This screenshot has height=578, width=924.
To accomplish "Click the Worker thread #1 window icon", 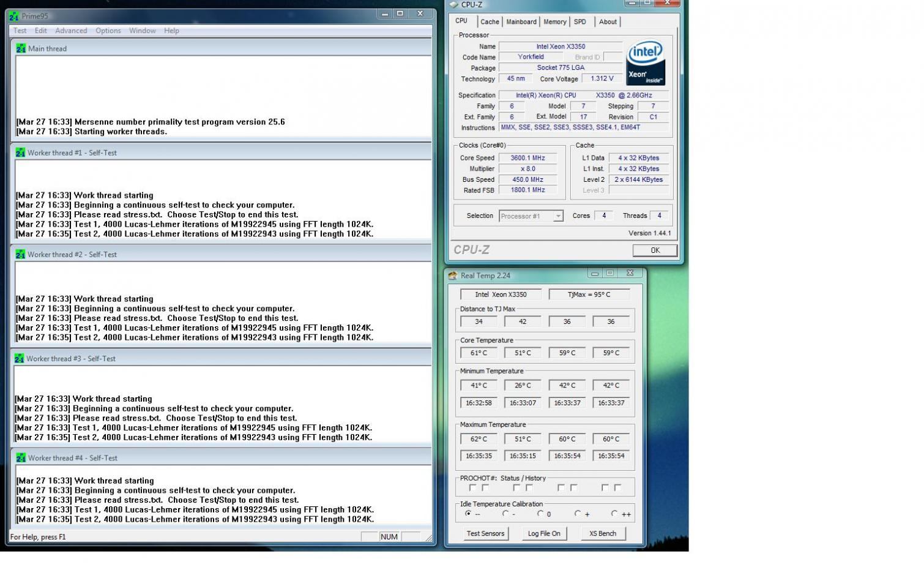I will [21, 152].
